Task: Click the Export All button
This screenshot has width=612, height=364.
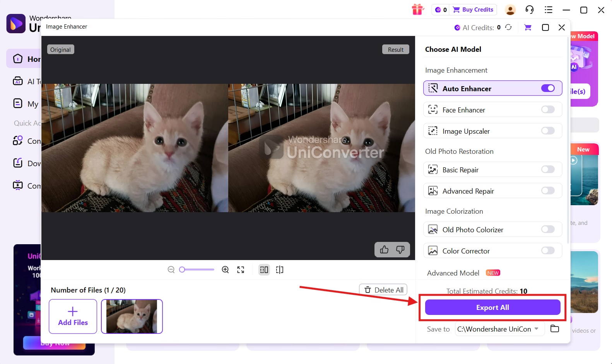Action: coord(492,307)
